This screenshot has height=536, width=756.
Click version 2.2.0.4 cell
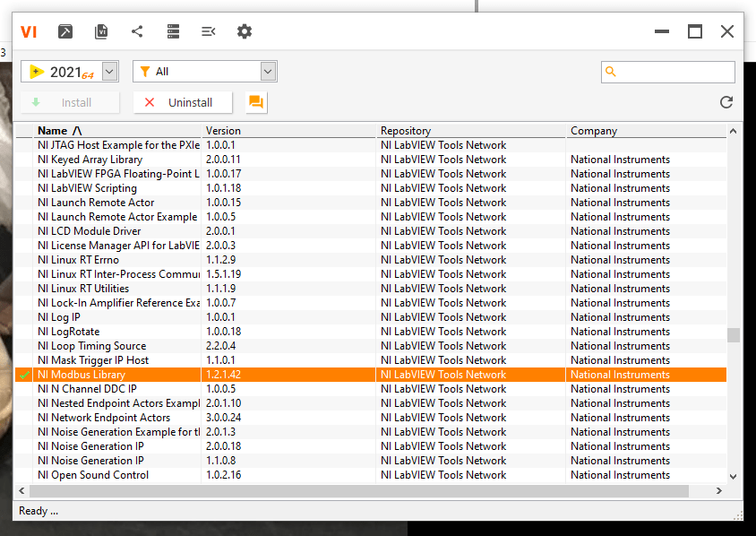point(221,346)
